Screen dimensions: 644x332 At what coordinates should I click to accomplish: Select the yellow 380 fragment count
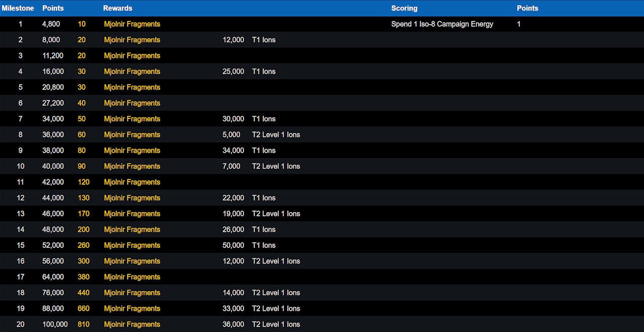click(x=84, y=277)
